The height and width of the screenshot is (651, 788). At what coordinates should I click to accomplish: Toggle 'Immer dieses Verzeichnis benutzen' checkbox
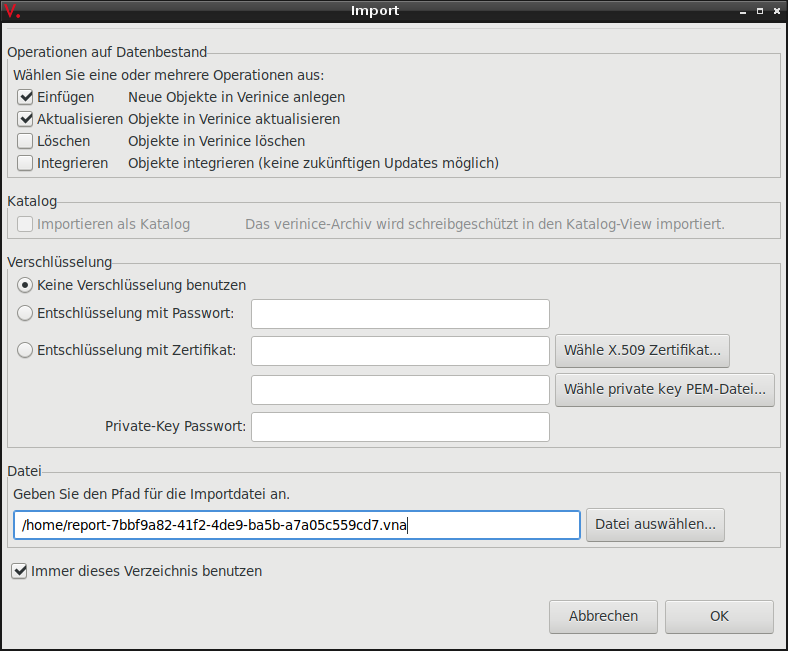19,571
